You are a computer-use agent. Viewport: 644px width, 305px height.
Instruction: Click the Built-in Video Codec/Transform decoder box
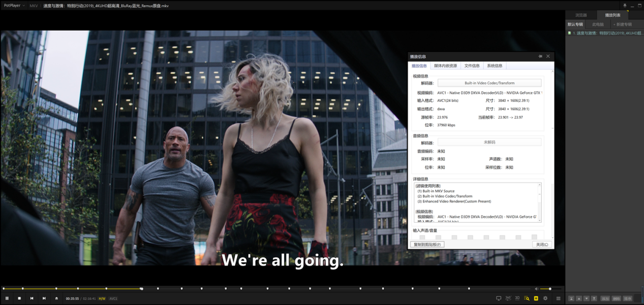pos(489,83)
